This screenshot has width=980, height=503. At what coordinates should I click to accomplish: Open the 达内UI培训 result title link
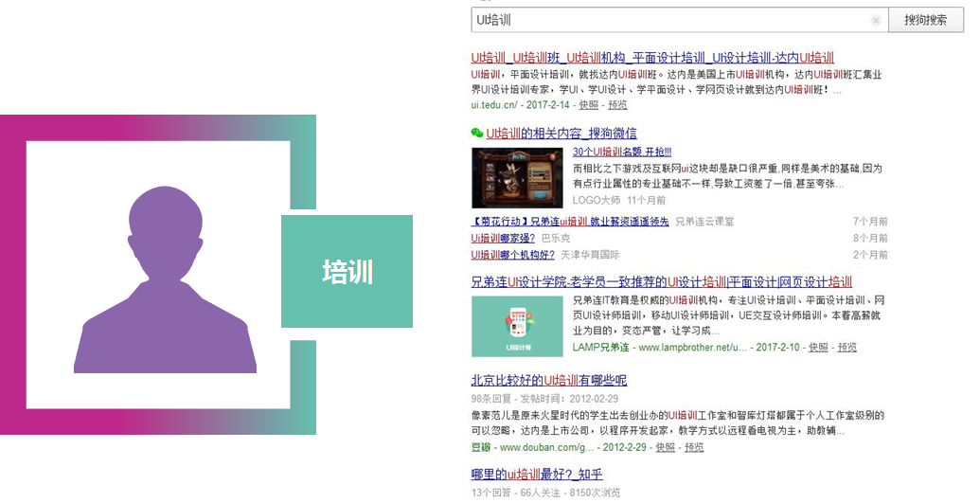point(652,58)
